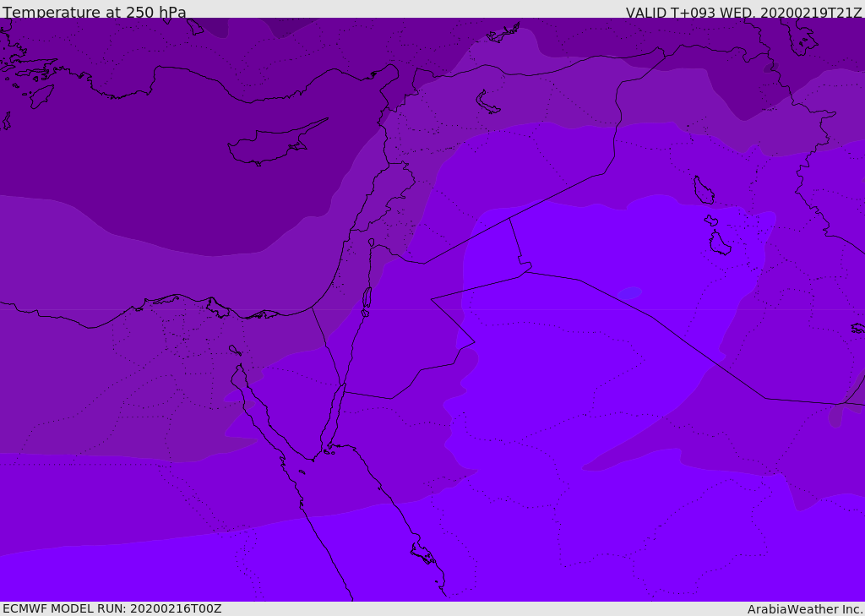
Task: Click the Sea of Galilee outline
Action: click(372, 243)
